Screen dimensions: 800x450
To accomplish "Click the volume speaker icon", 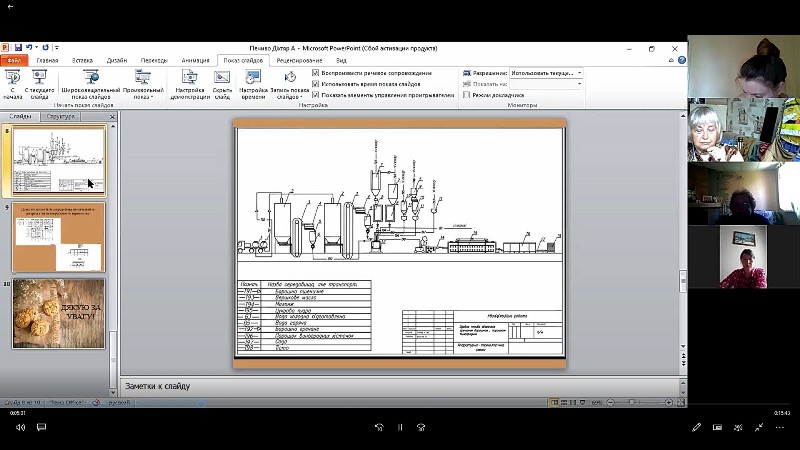I will point(20,427).
